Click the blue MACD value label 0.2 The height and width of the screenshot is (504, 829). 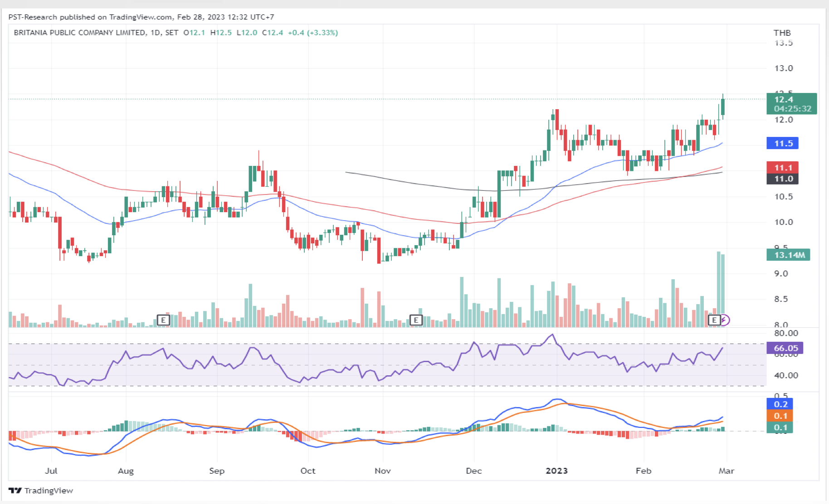(x=780, y=404)
